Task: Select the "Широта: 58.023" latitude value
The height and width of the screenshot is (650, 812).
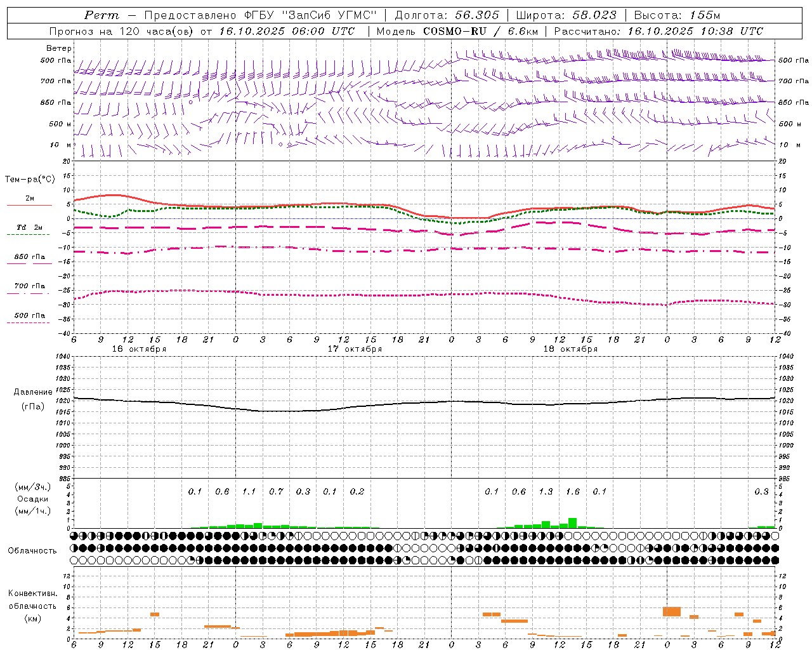Action: [566, 15]
